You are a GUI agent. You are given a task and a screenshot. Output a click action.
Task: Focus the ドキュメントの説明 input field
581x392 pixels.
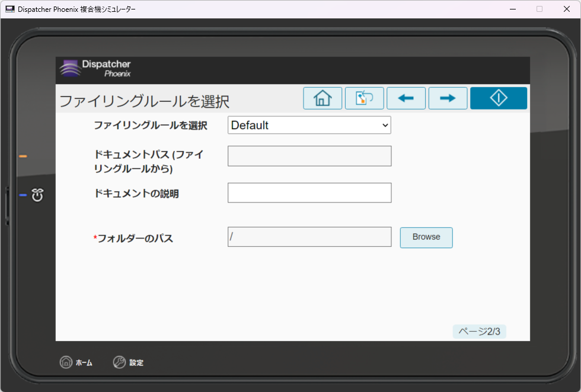click(x=309, y=193)
